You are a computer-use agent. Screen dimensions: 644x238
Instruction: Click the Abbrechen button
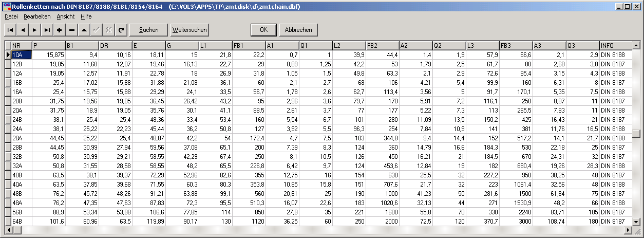point(298,30)
